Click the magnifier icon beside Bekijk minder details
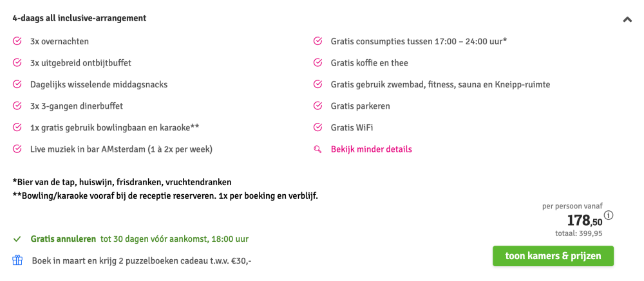 pos(317,149)
